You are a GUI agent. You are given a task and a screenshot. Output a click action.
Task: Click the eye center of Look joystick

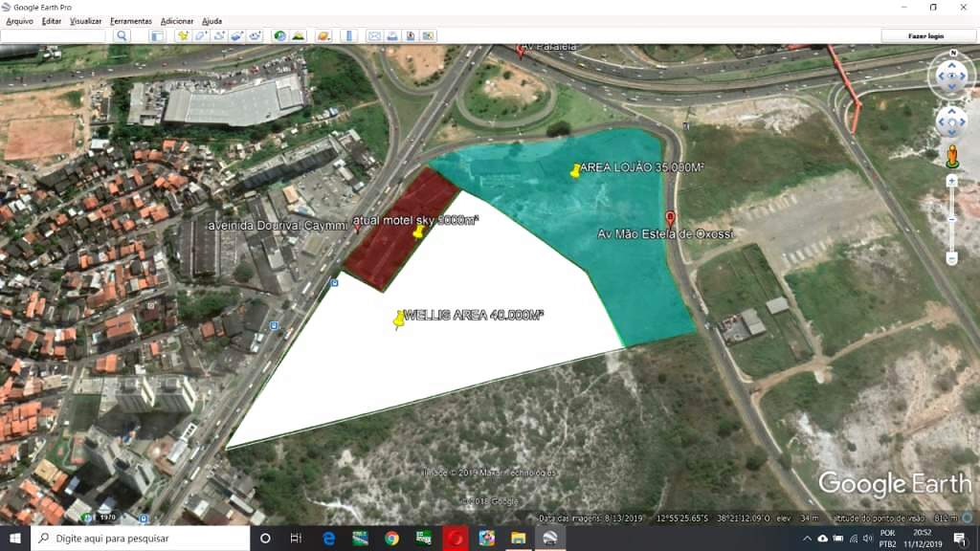(952, 77)
